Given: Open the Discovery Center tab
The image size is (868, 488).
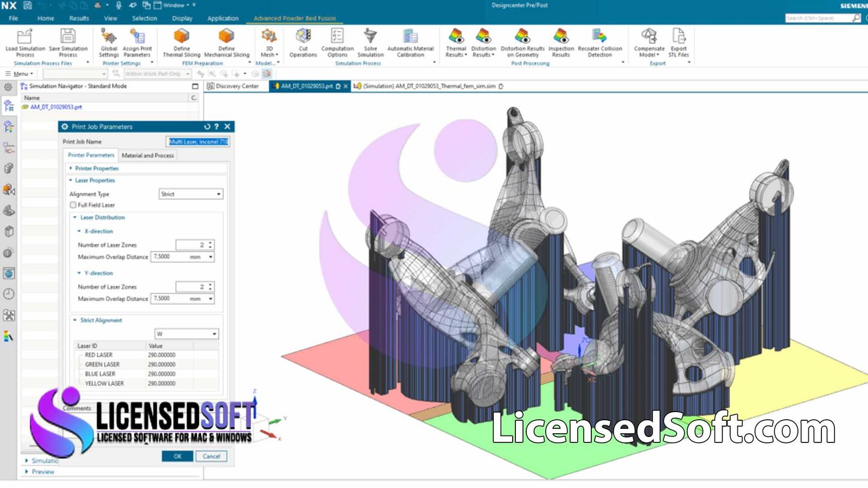Looking at the screenshot, I should [x=232, y=86].
